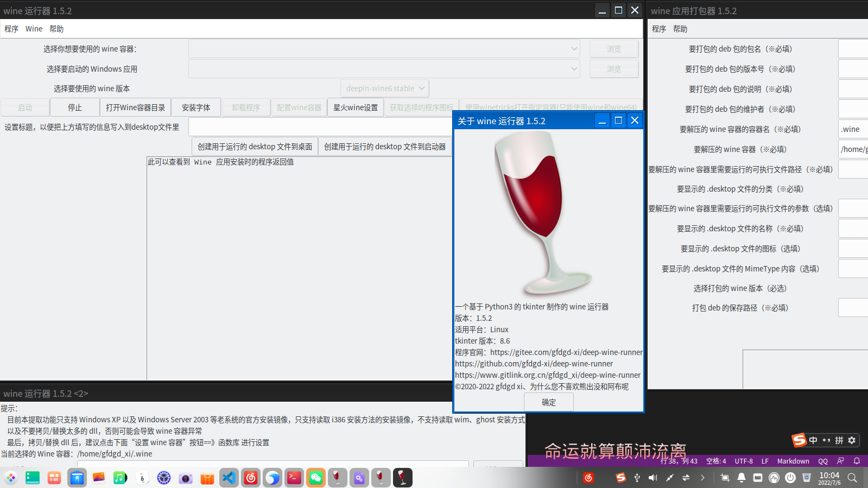This screenshot has width=868, height=488.
Task: Click the .wine container name field
Action: click(853, 129)
